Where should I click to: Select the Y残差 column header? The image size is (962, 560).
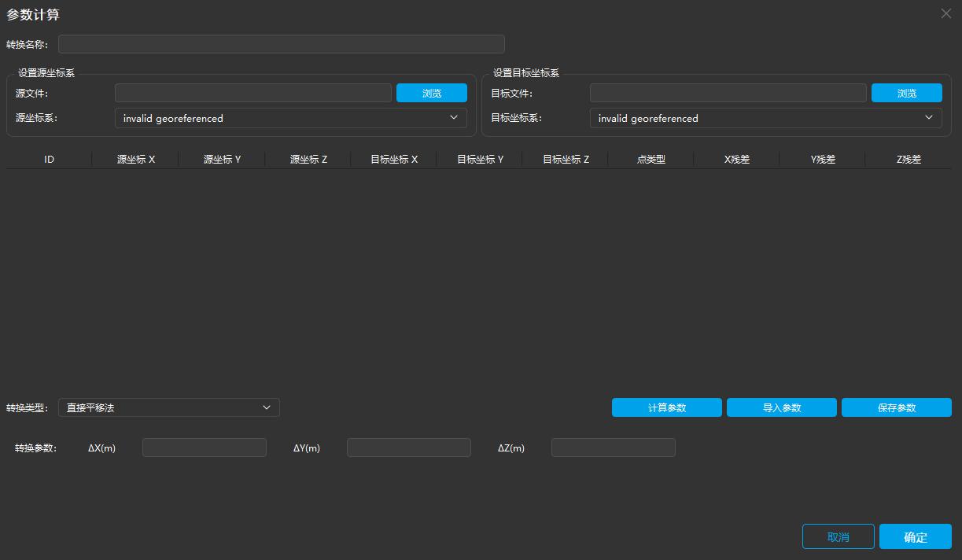[x=823, y=159]
